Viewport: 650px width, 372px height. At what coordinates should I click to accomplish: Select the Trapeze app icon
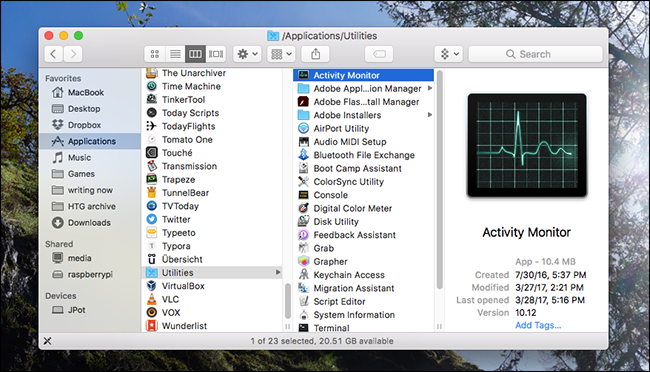click(152, 180)
